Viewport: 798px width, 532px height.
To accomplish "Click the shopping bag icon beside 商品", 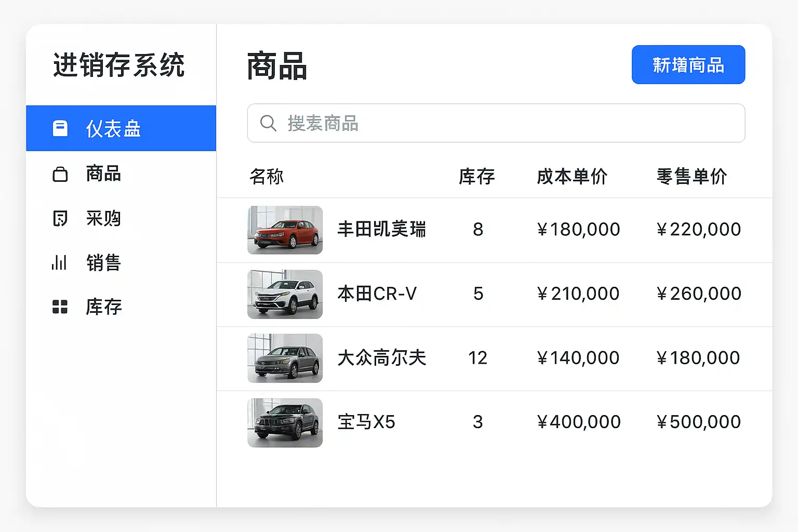I will coord(60,174).
